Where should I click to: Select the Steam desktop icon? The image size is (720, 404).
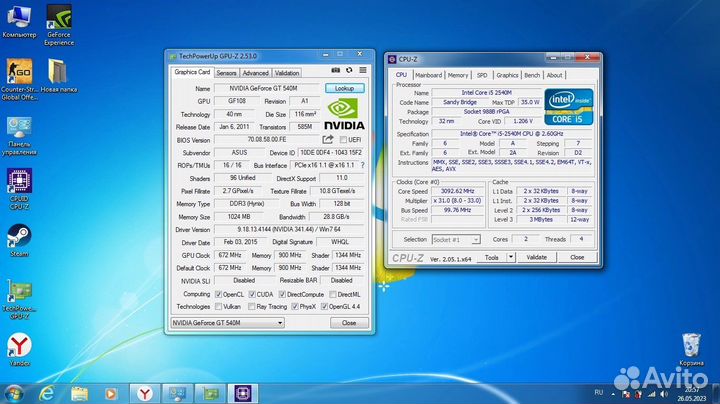tap(19, 240)
